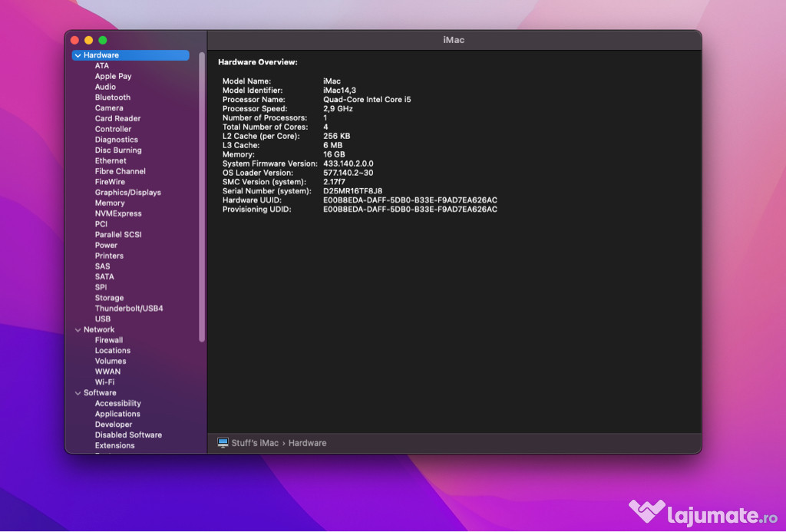The height and width of the screenshot is (532, 786).
Task: Select ATA in the sidebar
Action: 102,66
